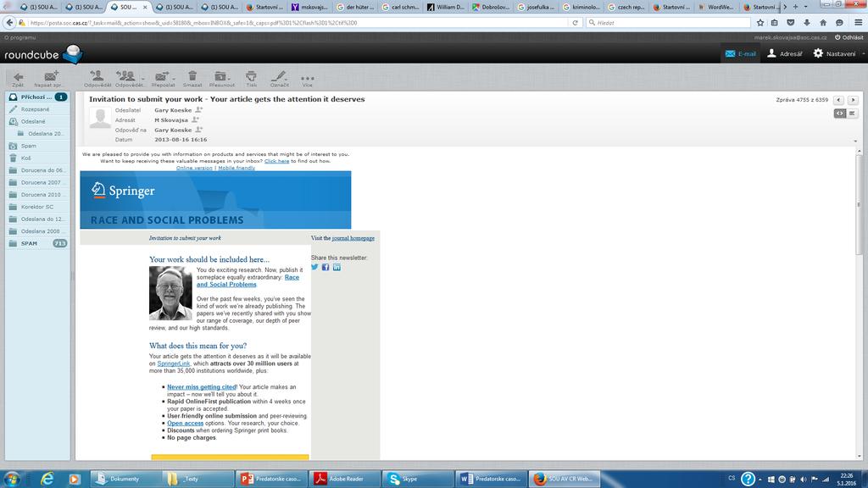Open the Adresář address book
868x488 pixels.
(x=784, y=53)
